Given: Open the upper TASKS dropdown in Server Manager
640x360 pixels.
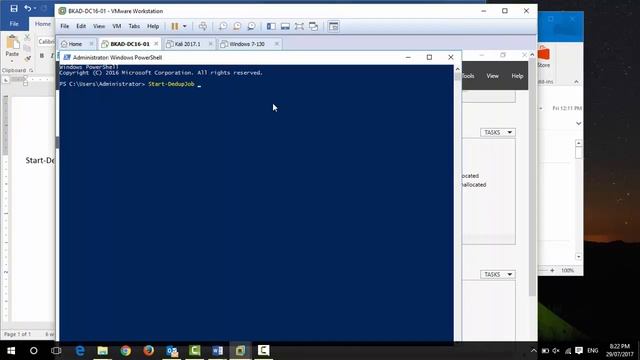Looking at the screenshot, I should [498, 132].
